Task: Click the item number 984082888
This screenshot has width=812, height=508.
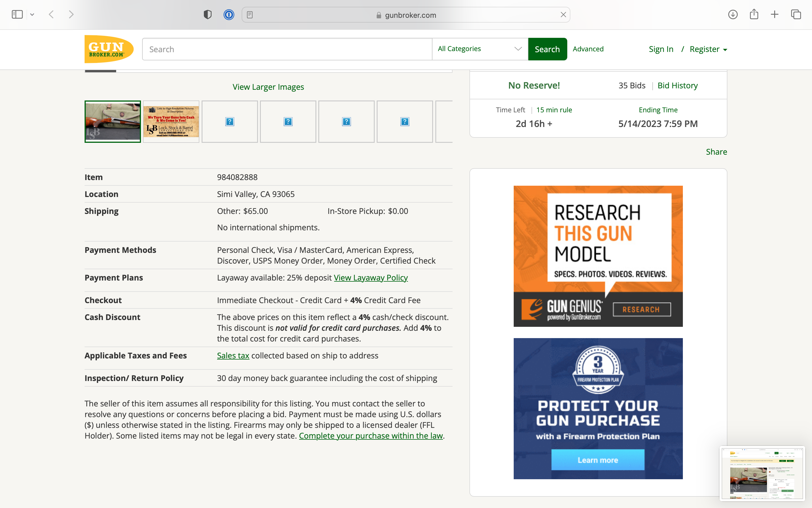Action: (237, 177)
